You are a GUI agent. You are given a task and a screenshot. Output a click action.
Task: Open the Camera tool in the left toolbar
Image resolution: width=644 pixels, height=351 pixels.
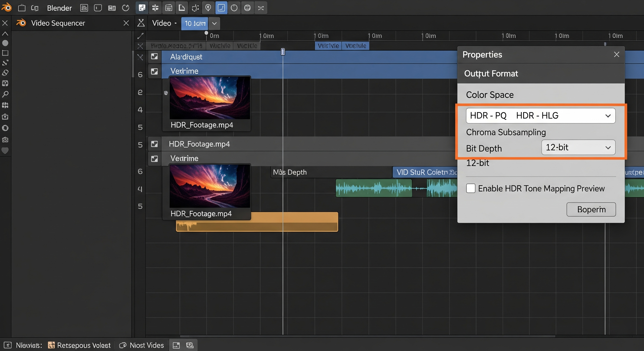[x=5, y=117]
